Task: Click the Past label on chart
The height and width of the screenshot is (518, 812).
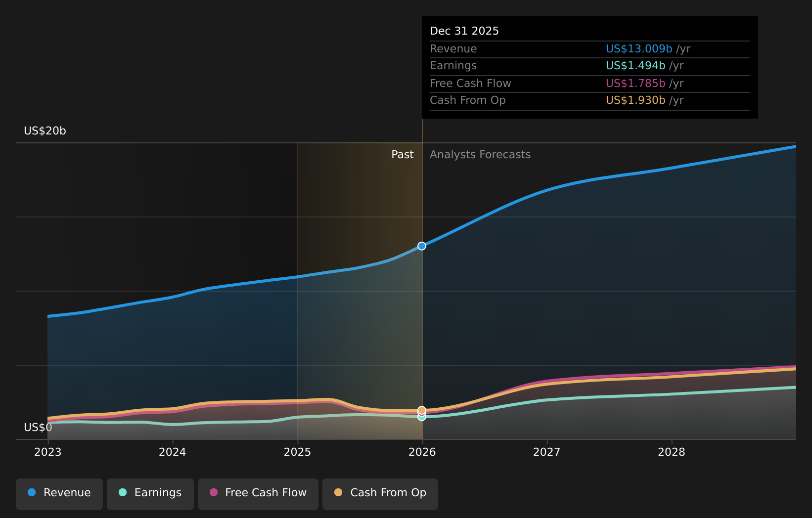Action: click(x=402, y=155)
